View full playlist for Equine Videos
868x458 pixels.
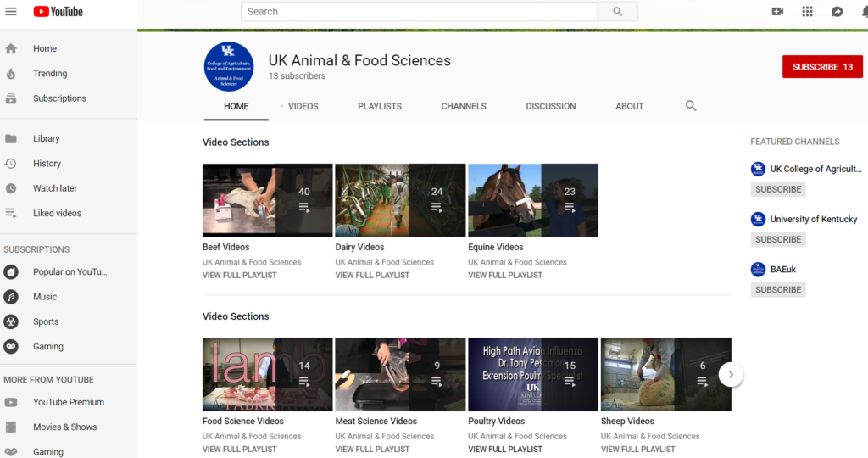[x=505, y=276]
